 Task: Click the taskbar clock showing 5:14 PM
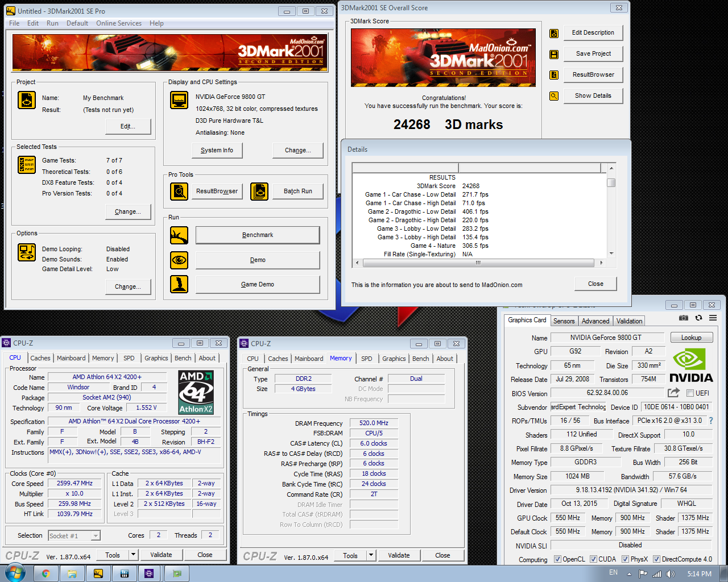point(699,574)
